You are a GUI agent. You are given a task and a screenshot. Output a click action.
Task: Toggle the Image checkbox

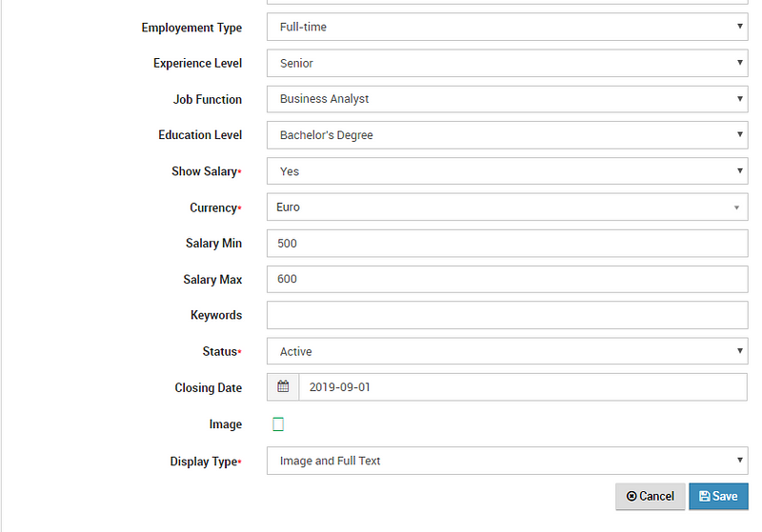[278, 424]
